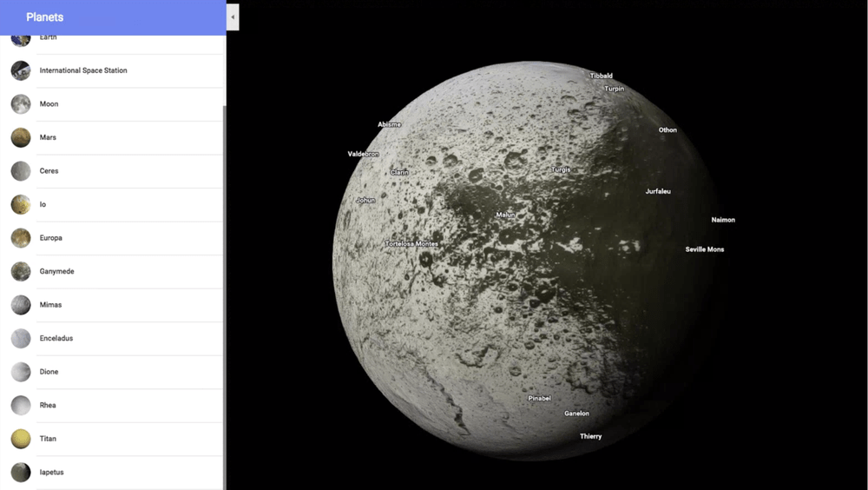This screenshot has height=490, width=868.
Task: Open Dione from the list
Action: pos(49,371)
